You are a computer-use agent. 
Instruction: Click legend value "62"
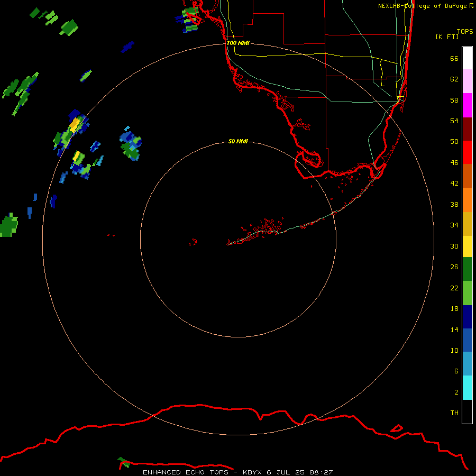point(454,79)
